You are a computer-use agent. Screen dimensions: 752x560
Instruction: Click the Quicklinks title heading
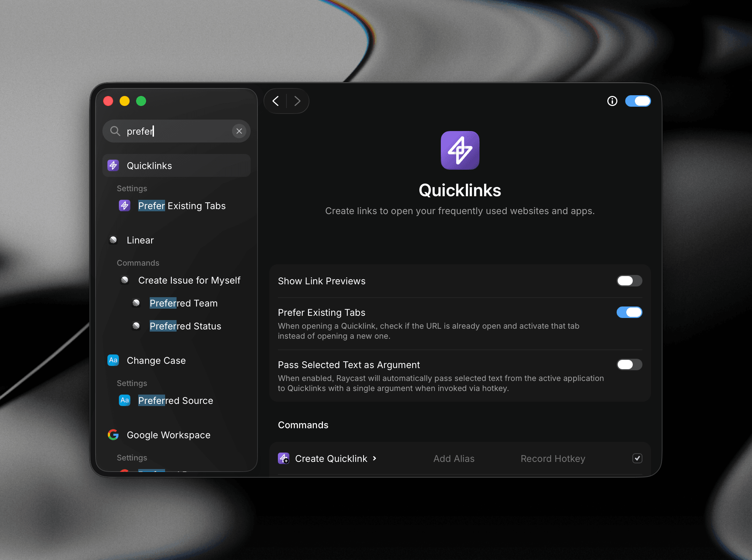[460, 190]
